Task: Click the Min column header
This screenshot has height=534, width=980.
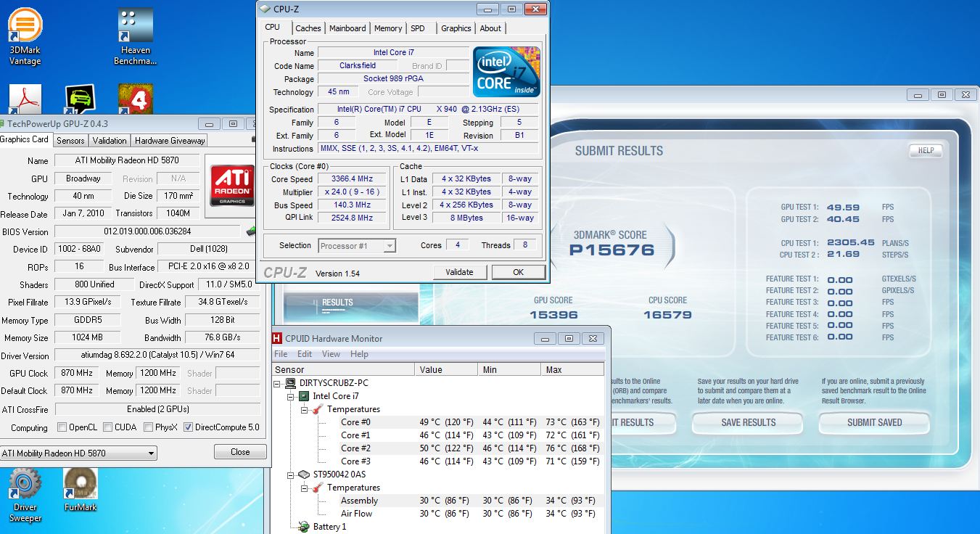Action: [x=511, y=369]
